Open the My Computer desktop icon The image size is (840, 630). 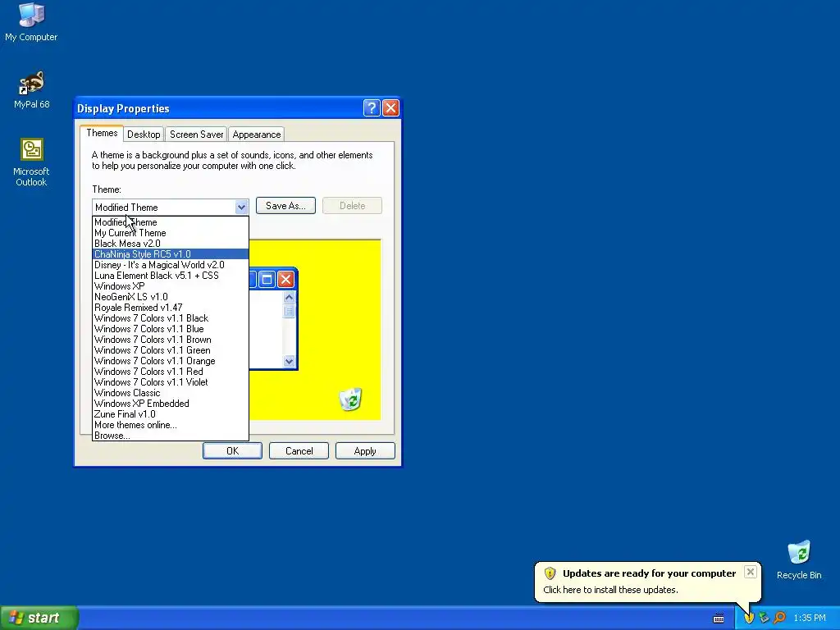click(x=31, y=22)
